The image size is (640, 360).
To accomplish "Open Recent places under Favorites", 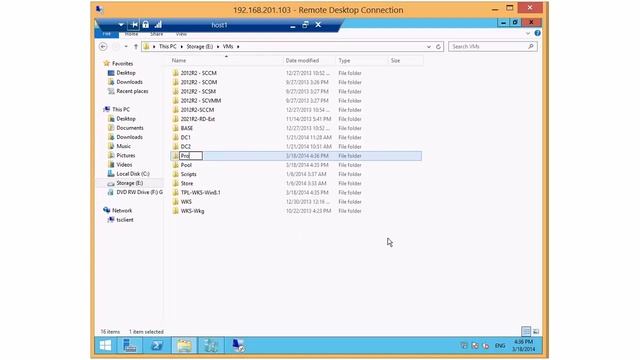I will click(x=132, y=91).
